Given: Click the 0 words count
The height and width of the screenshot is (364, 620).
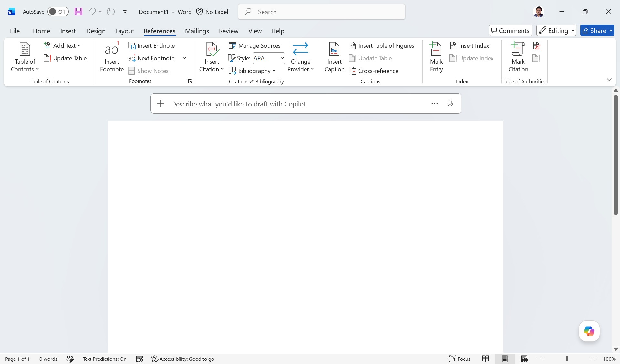Looking at the screenshot, I should pos(48,359).
